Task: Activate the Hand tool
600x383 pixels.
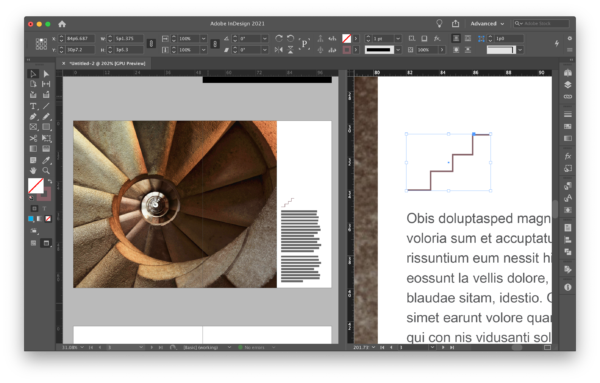Action: pos(33,171)
